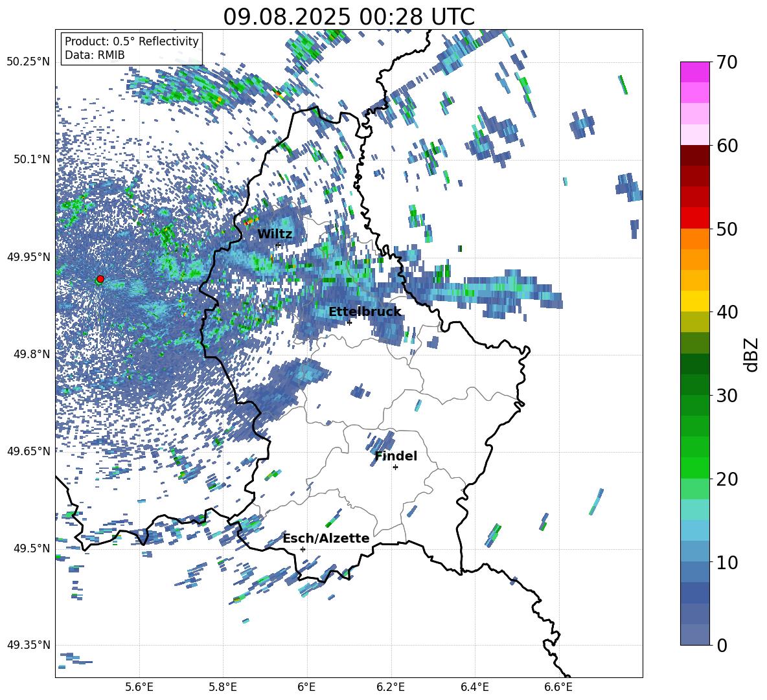Click the Ettelbruck location cross marker

[349, 322]
